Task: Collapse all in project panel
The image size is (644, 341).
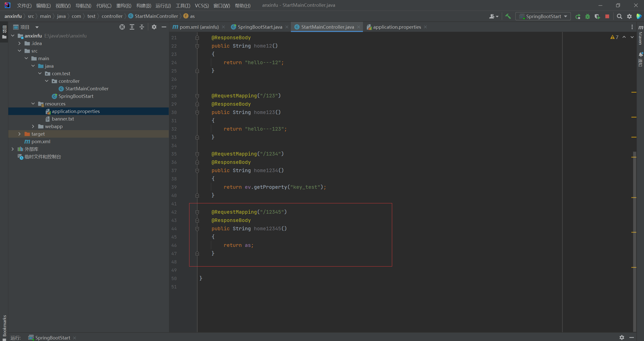Action: [x=142, y=27]
